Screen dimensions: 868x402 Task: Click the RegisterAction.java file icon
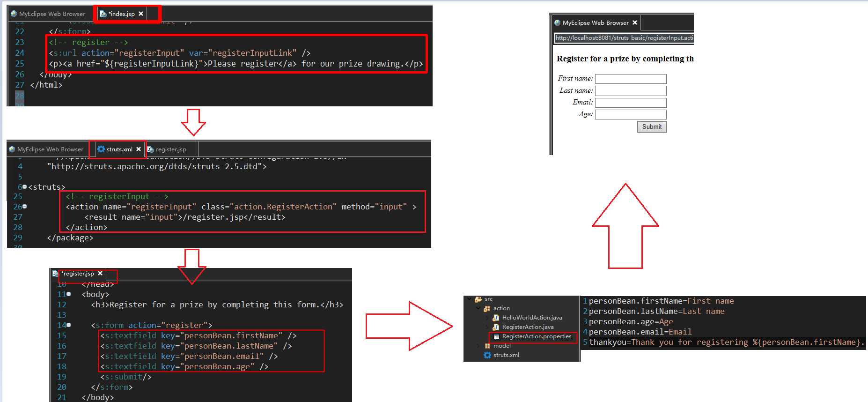[496, 327]
